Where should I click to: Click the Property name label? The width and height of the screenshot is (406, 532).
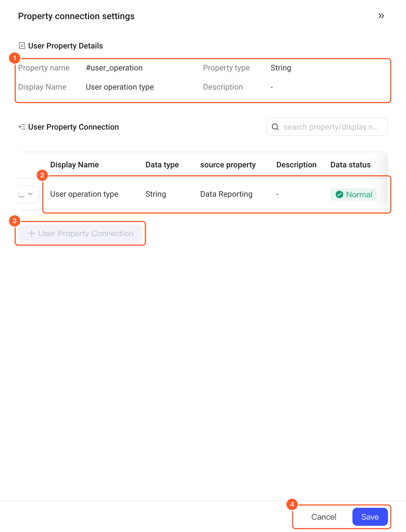tap(44, 68)
